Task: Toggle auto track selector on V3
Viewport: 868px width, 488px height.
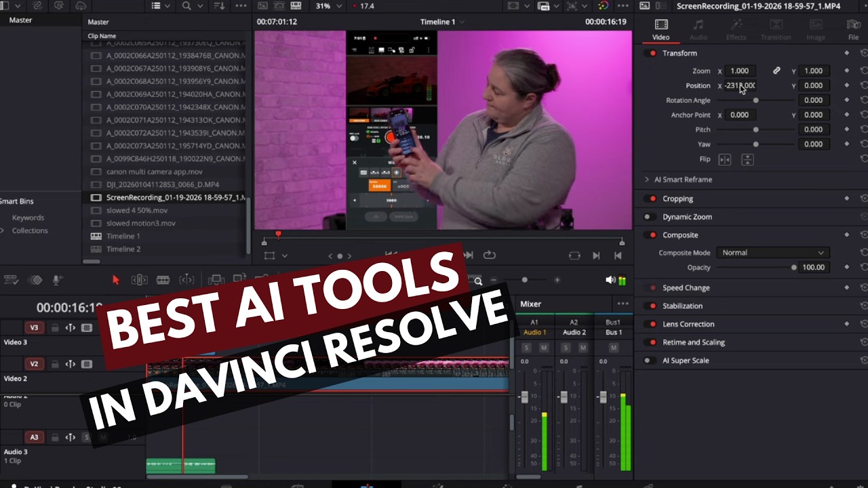Action: [x=70, y=328]
